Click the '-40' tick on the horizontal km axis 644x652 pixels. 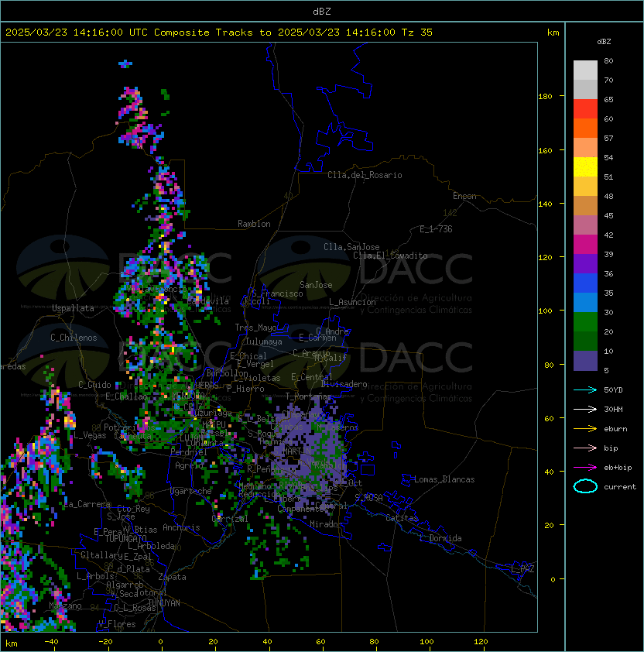(51, 642)
